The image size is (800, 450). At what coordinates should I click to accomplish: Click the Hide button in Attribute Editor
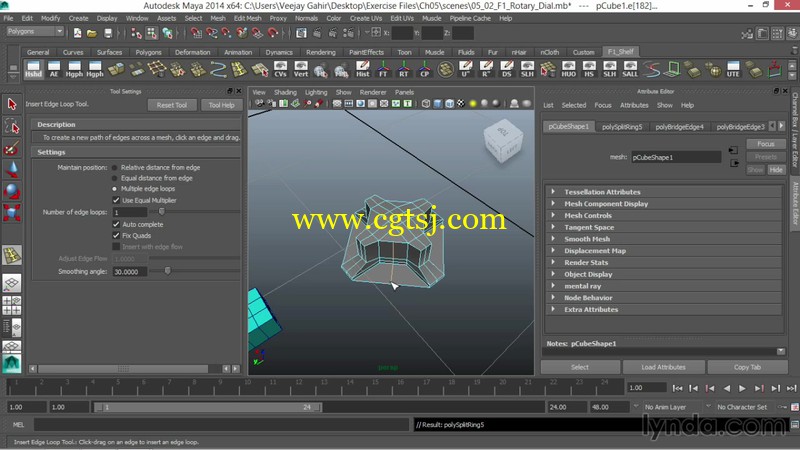[x=776, y=170]
